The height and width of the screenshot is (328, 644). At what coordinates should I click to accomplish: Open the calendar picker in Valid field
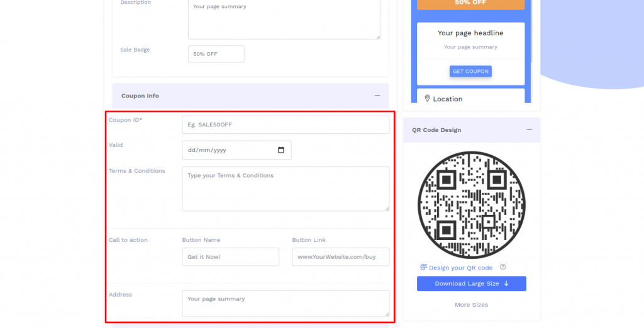[x=280, y=150]
